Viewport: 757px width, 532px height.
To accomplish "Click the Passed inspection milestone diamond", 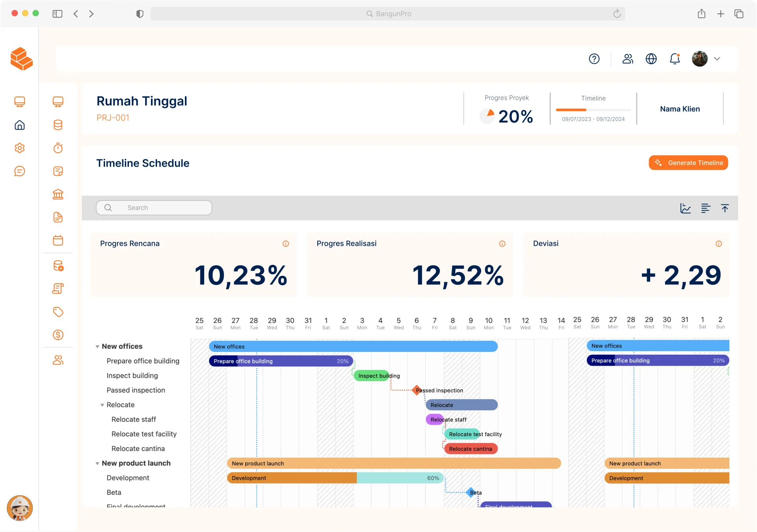I will pos(416,390).
